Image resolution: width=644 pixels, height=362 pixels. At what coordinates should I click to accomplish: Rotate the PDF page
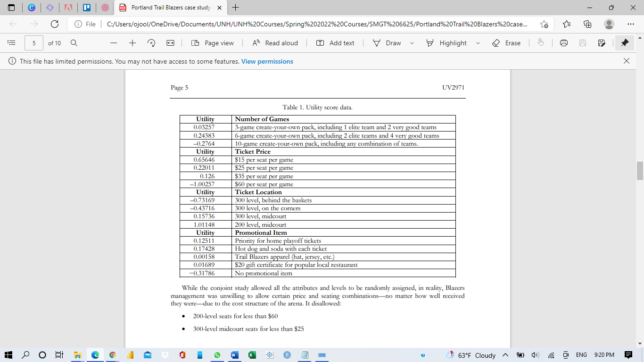click(151, 43)
